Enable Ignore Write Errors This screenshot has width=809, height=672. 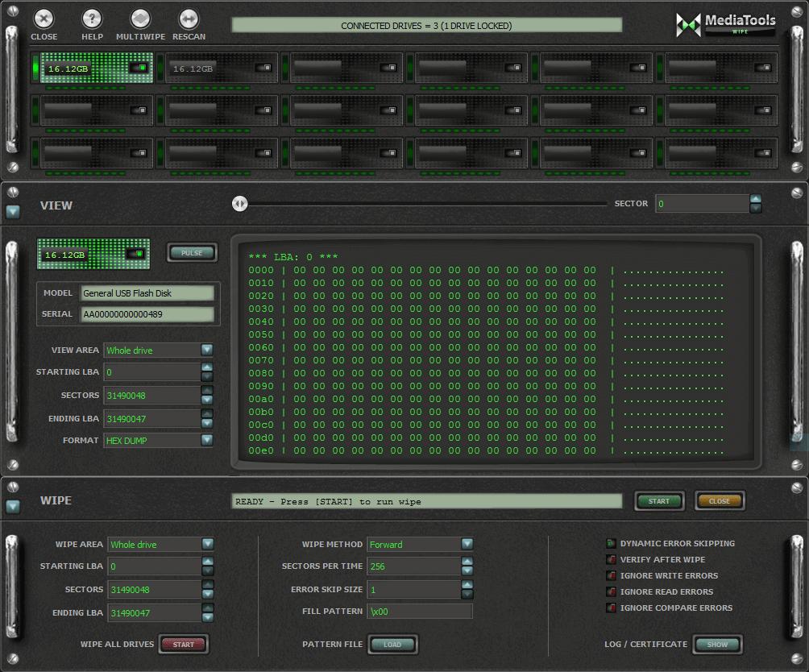coord(611,576)
